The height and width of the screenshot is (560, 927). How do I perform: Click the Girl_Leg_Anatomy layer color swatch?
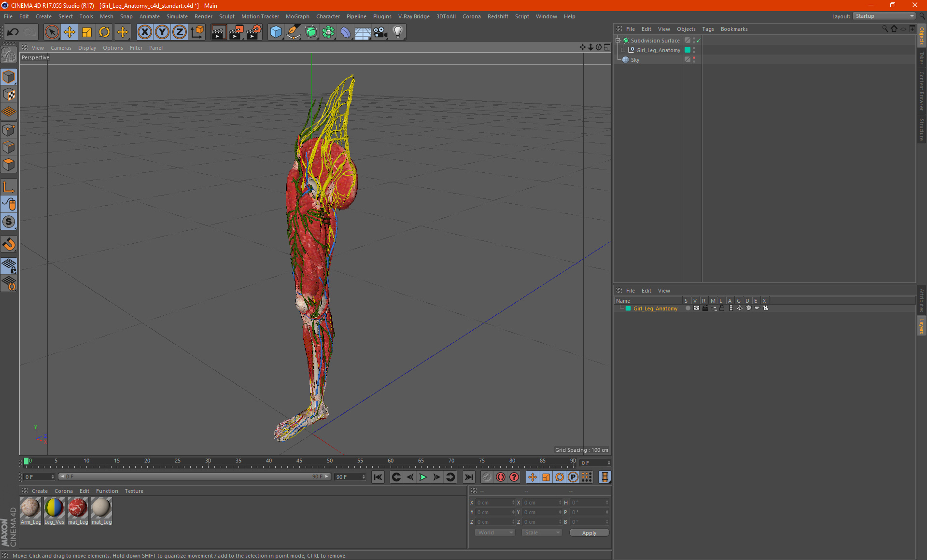(x=628, y=308)
